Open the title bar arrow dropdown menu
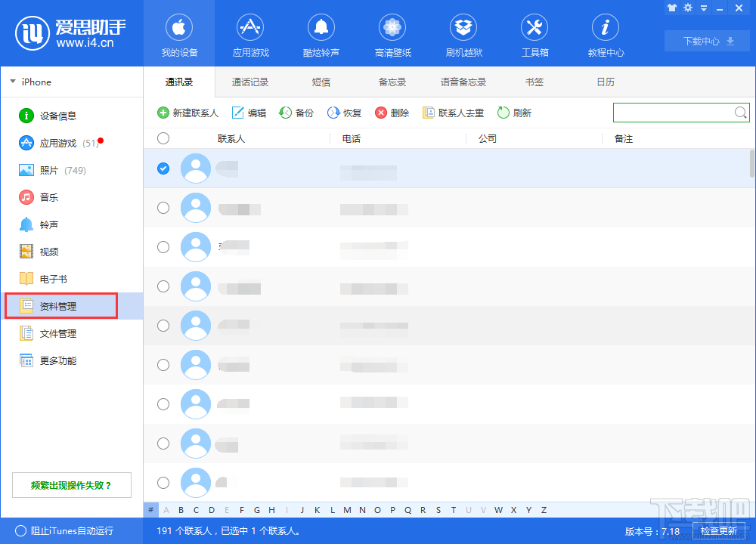 coord(703,8)
